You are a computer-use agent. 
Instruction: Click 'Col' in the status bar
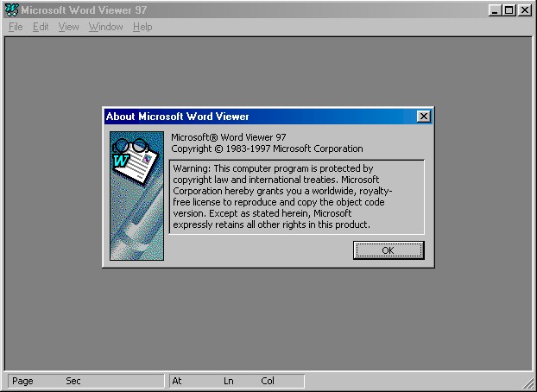[268, 381]
